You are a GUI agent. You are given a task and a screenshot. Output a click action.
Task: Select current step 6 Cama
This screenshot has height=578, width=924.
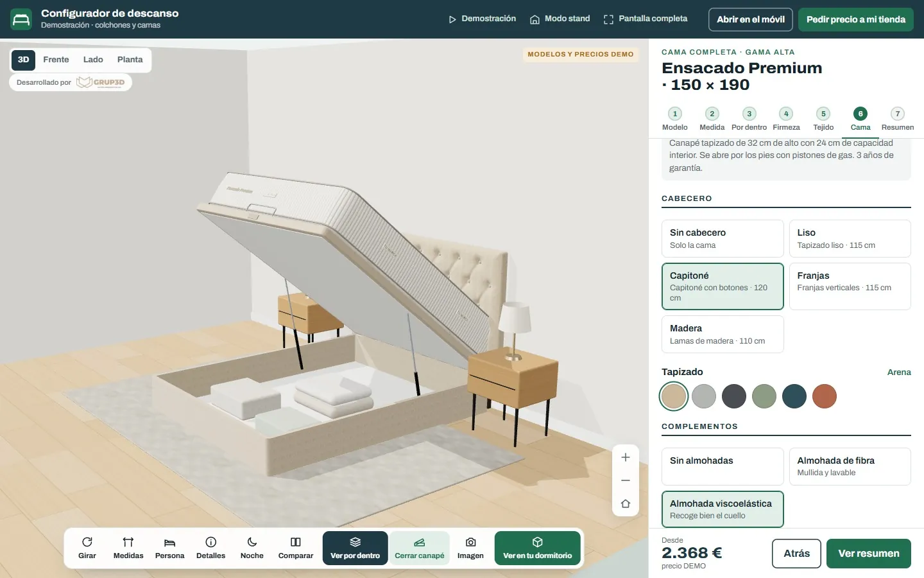(x=860, y=119)
